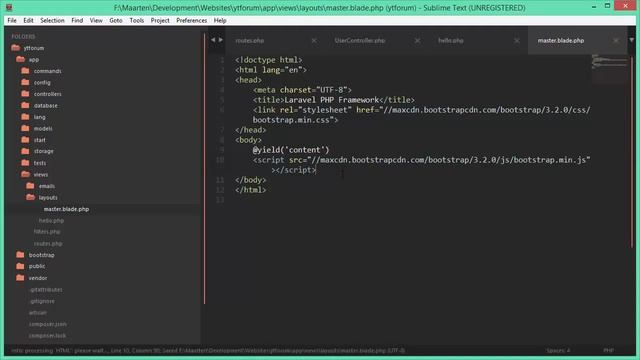Expand the emails folder
640x360 pixels.
(x=30, y=186)
